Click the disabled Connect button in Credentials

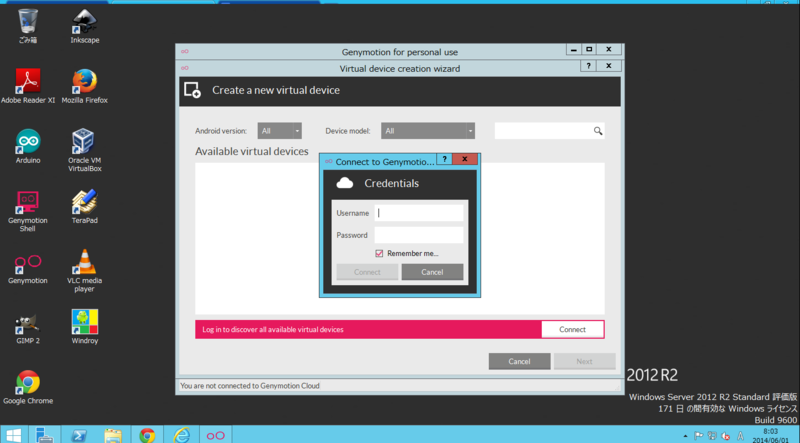coord(367,272)
